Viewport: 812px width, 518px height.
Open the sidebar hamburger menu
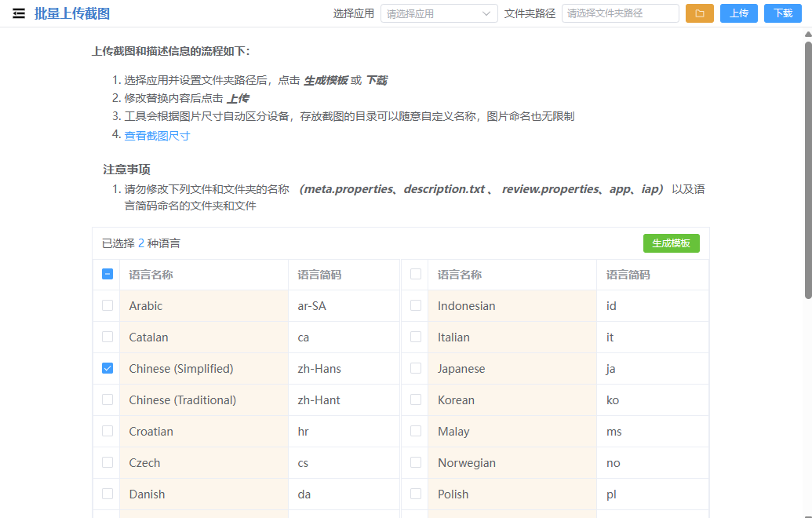19,13
